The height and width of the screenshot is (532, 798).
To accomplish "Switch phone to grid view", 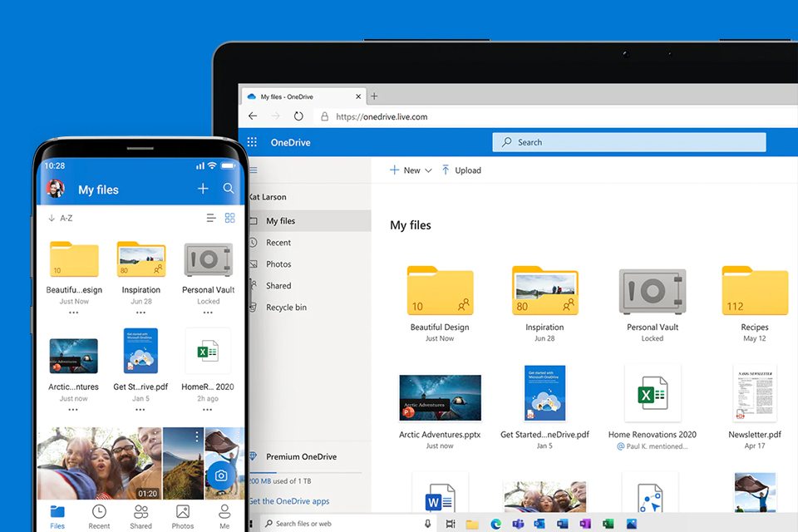I will coord(230,218).
